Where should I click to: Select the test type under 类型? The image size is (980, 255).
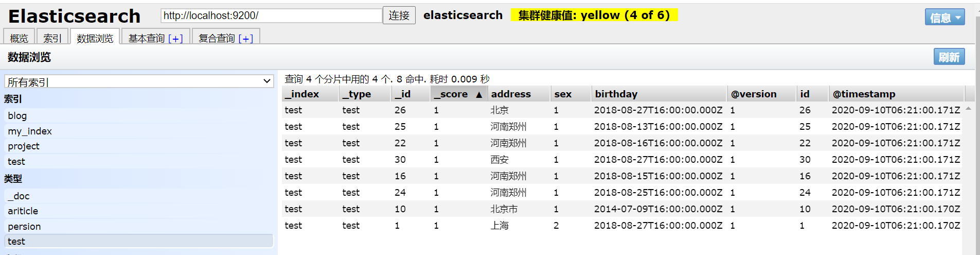click(139, 242)
